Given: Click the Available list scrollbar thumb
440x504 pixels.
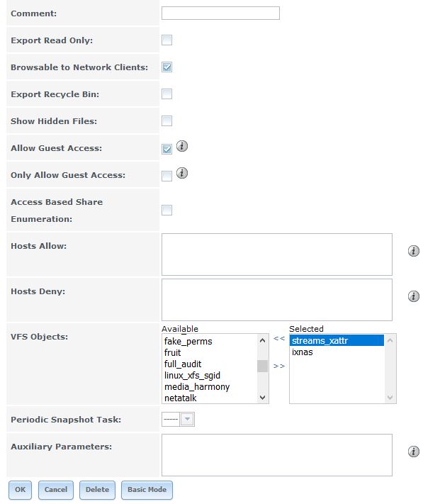Looking at the screenshot, I should [x=262, y=366].
